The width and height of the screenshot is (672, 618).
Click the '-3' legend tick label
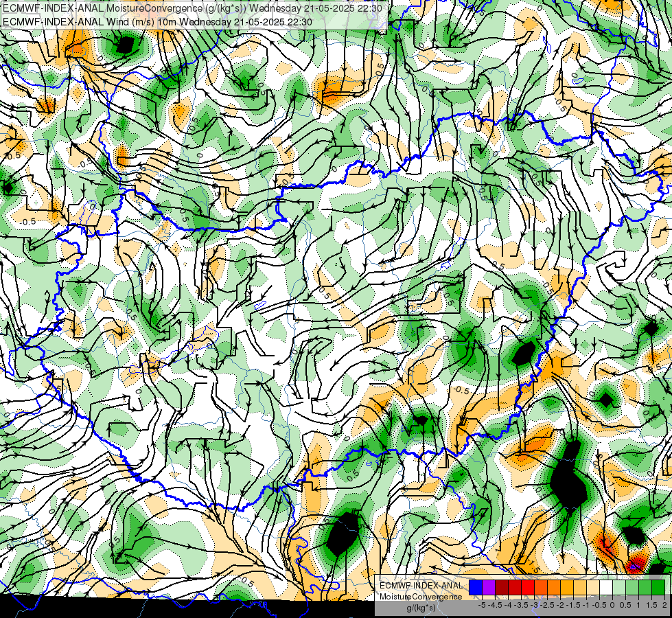(535, 605)
